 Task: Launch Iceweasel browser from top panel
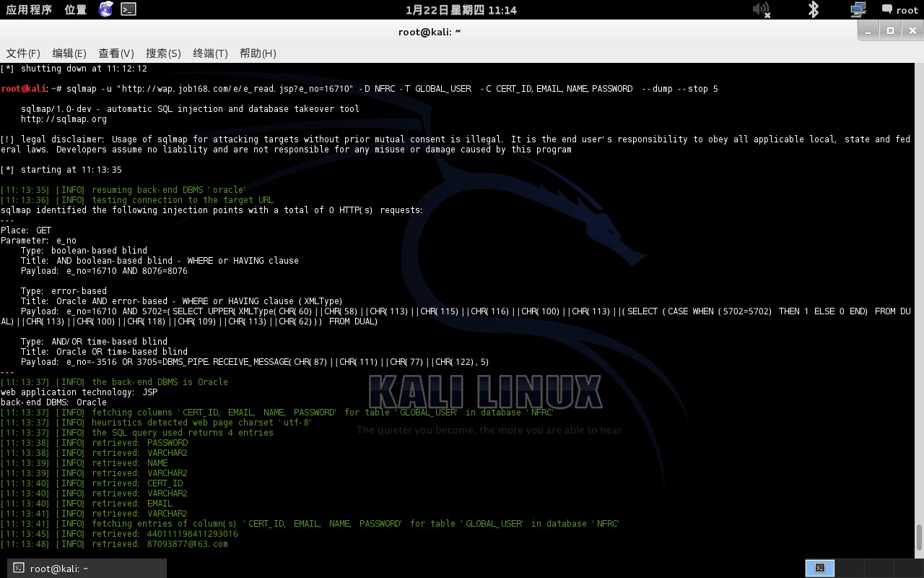pos(106,9)
